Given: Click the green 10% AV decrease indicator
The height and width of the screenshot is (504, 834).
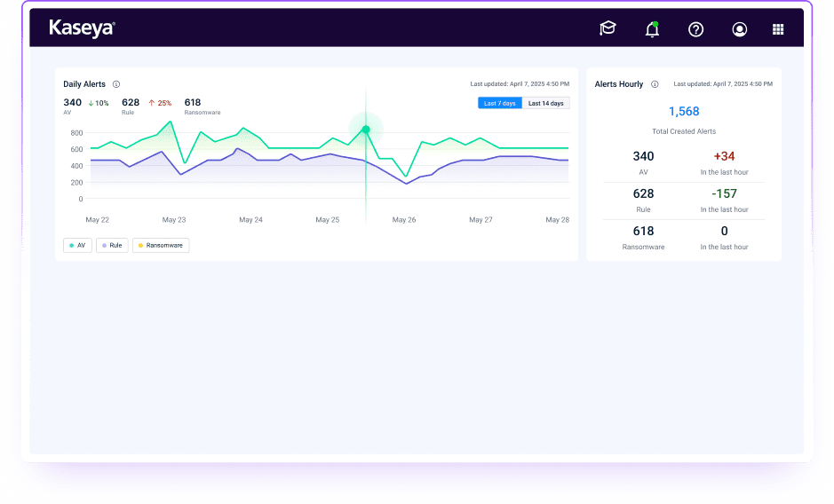Looking at the screenshot, I should 99,103.
